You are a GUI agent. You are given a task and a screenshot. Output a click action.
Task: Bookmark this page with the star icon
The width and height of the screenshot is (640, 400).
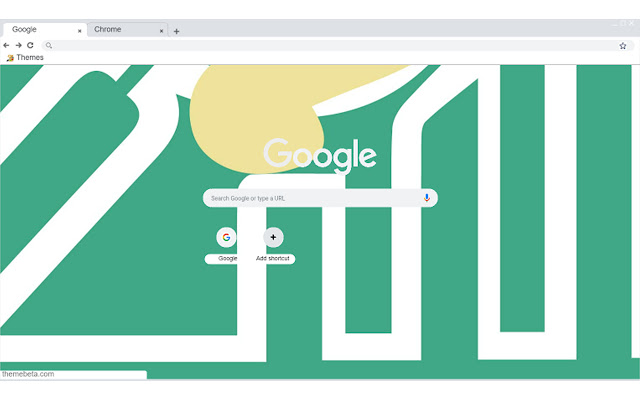[622, 46]
